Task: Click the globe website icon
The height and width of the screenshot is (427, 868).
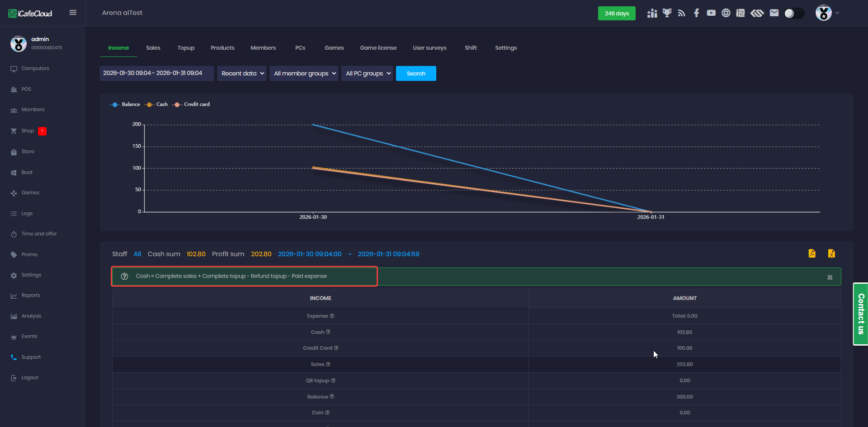Action: pos(726,13)
